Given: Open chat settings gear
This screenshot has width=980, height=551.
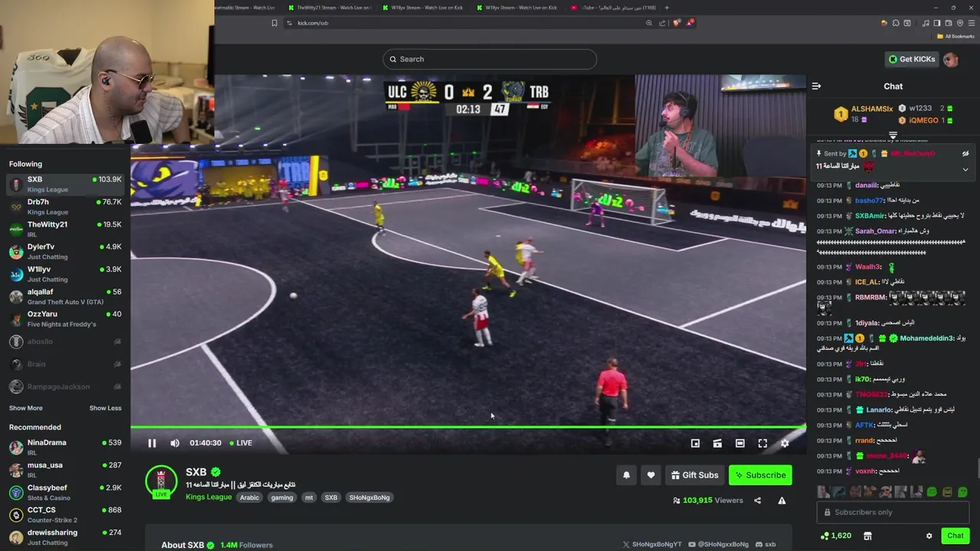Looking at the screenshot, I should 929,536.
